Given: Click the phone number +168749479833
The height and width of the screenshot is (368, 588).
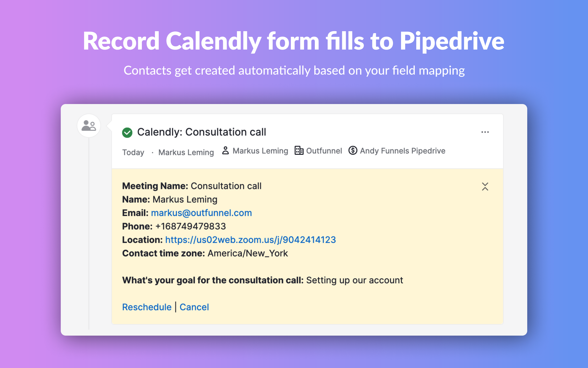Looking at the screenshot, I should (191, 226).
